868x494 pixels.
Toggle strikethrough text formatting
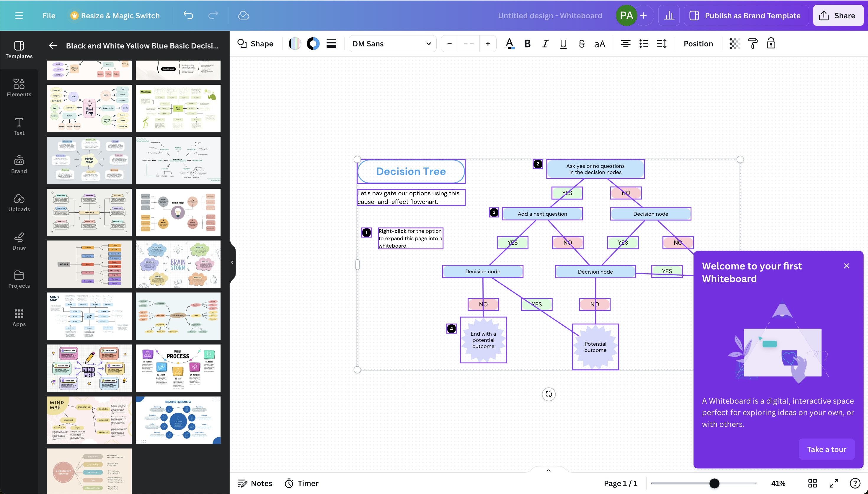[x=582, y=44]
